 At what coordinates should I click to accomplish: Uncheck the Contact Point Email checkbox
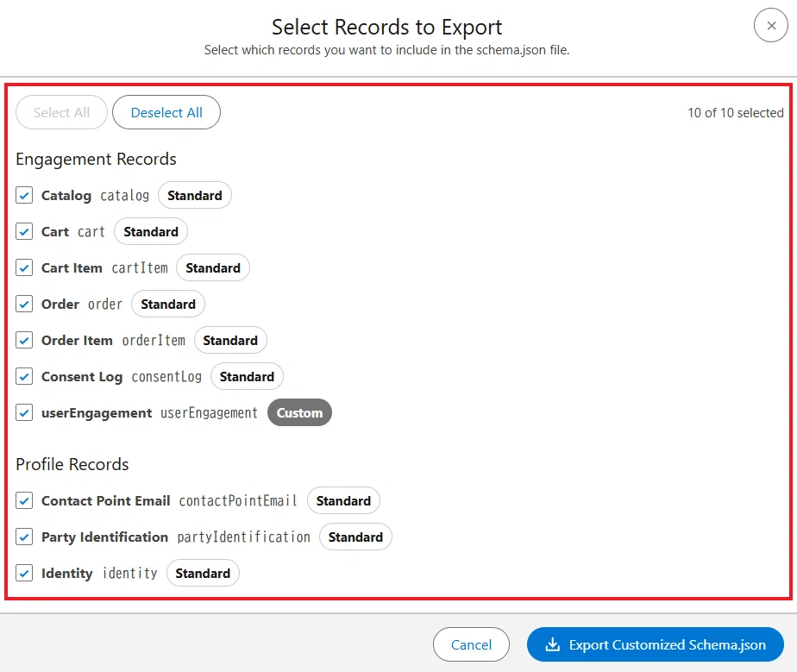24,500
